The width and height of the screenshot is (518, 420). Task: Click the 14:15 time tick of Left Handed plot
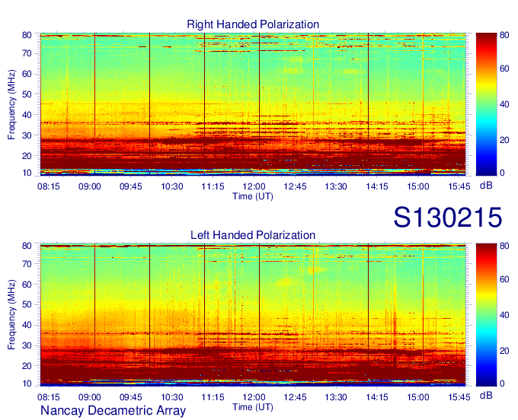(x=377, y=397)
